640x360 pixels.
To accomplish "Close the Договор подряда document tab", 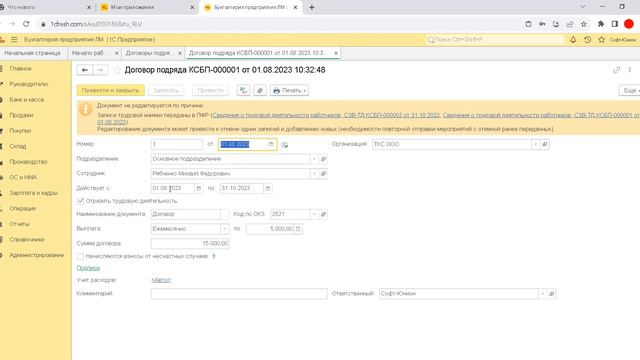I will point(336,53).
